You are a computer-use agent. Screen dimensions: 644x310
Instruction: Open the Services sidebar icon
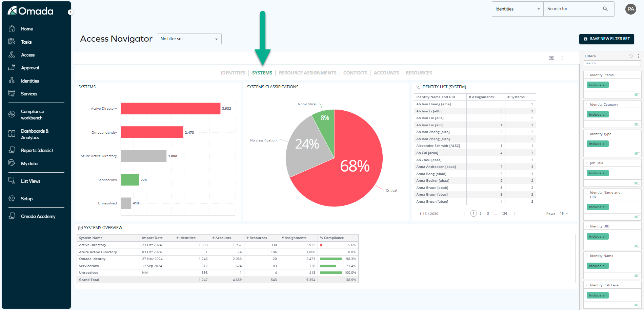click(12, 93)
